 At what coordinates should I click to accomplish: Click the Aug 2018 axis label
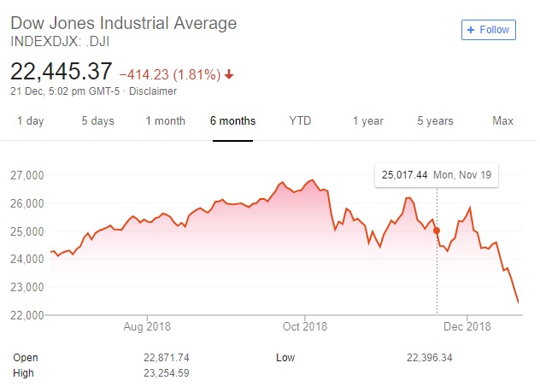[147, 326]
